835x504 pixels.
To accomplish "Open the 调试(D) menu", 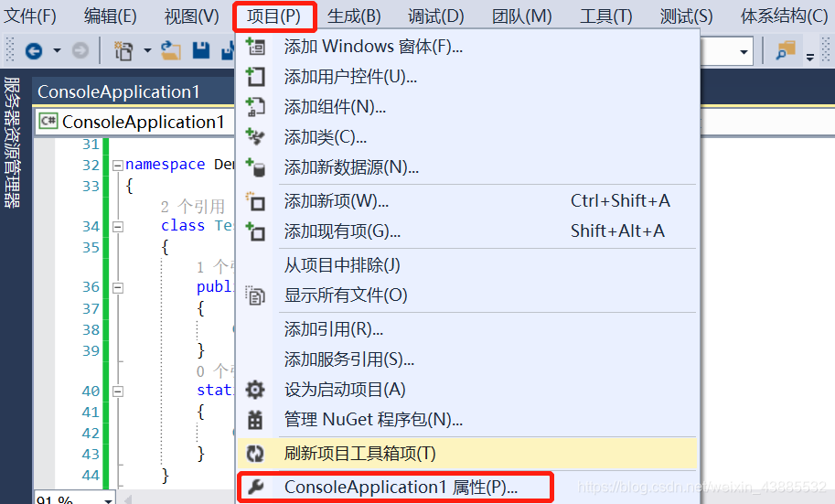I will 436,16.
